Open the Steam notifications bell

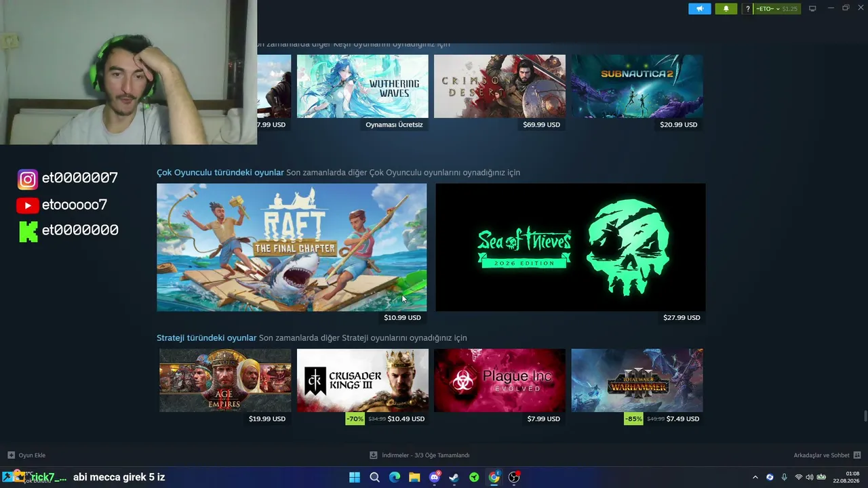[x=726, y=9]
